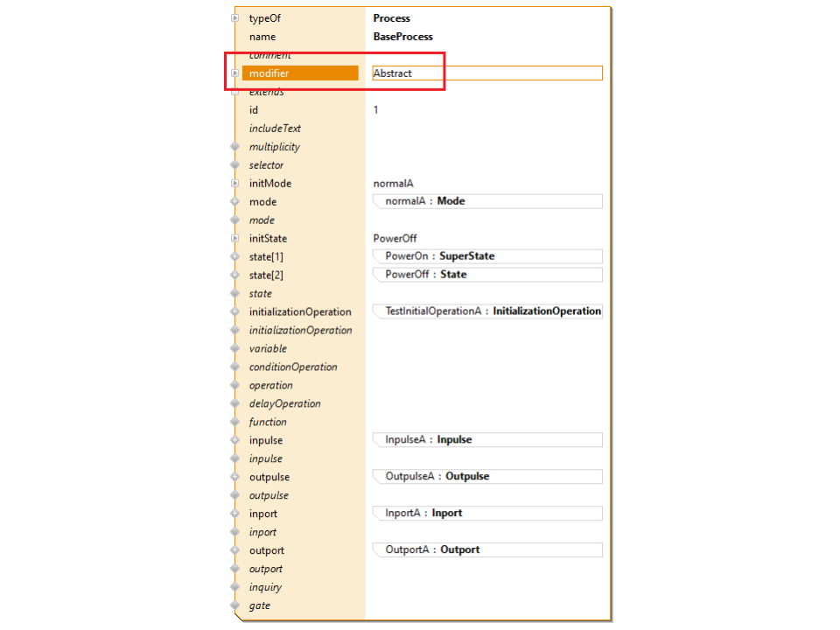The image size is (840, 630).
Task: Expand the initMode property arrow
Action: 234,184
